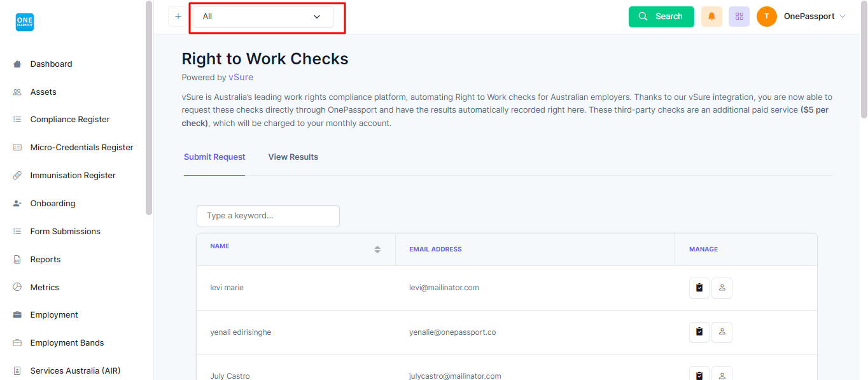Open the Reports section
The width and height of the screenshot is (868, 380).
pos(45,259)
